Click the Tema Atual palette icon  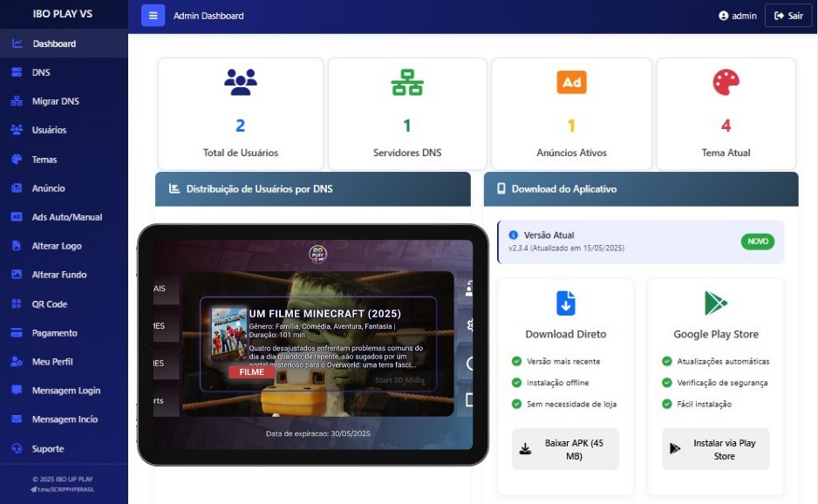point(726,83)
